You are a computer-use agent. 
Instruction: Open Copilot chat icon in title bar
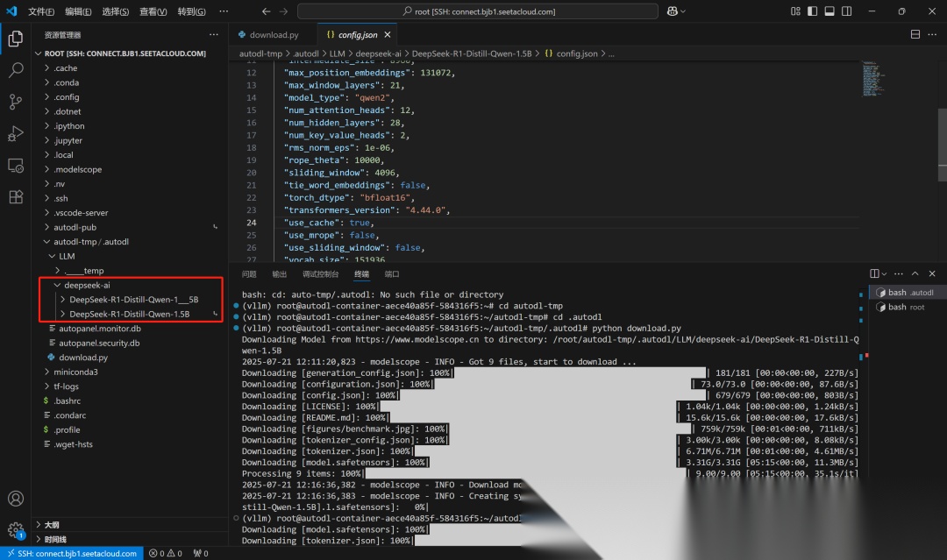point(676,11)
